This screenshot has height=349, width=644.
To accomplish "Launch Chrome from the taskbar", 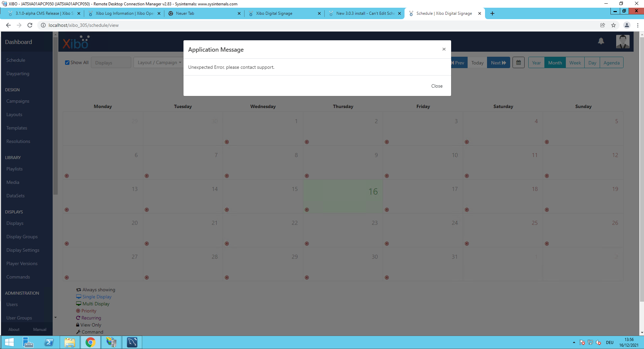I will (x=90, y=342).
